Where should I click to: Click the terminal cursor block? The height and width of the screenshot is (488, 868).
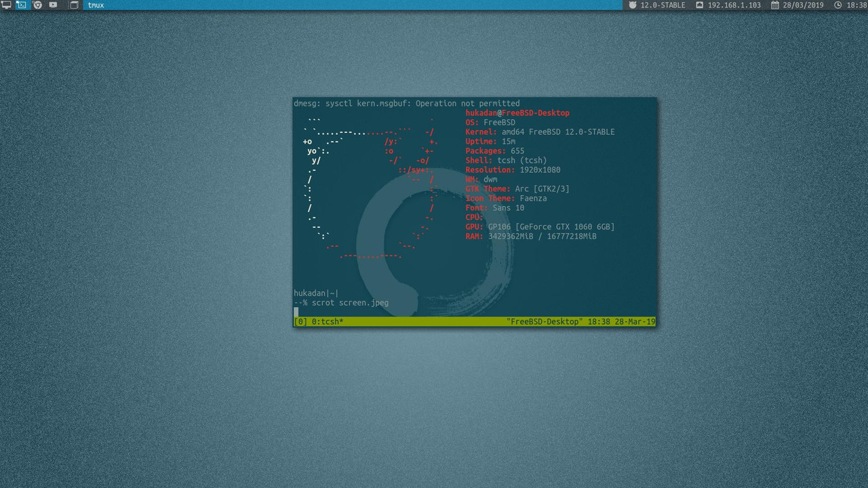296,312
